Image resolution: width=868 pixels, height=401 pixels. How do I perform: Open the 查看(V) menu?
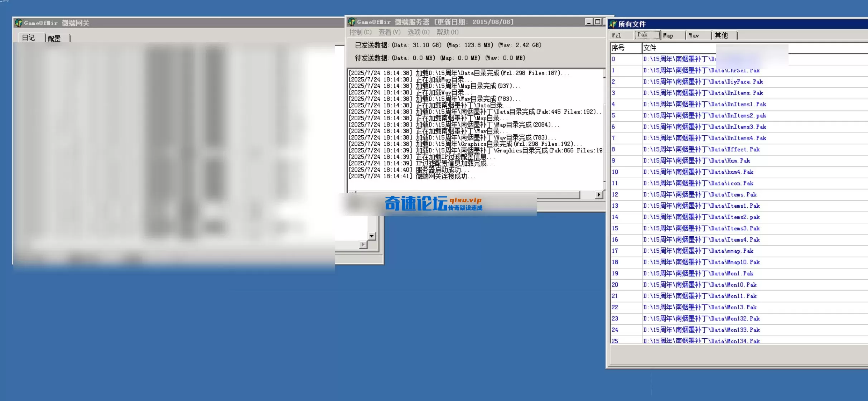[389, 32]
